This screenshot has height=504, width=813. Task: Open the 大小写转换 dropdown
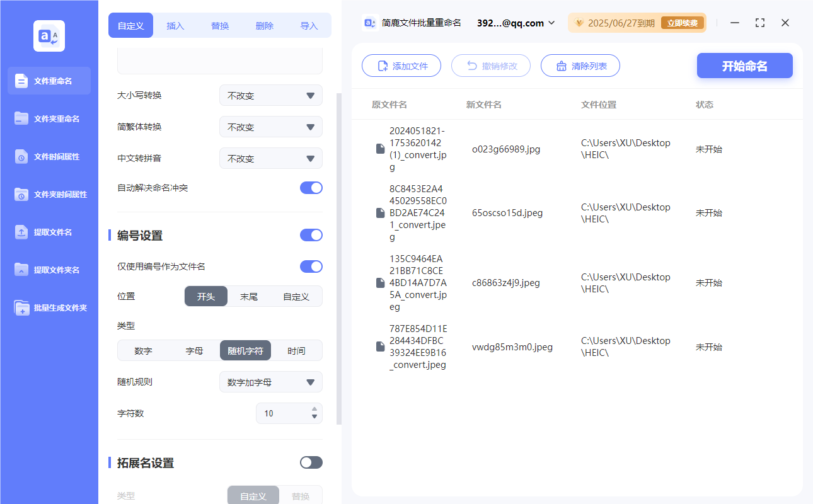[x=270, y=95]
